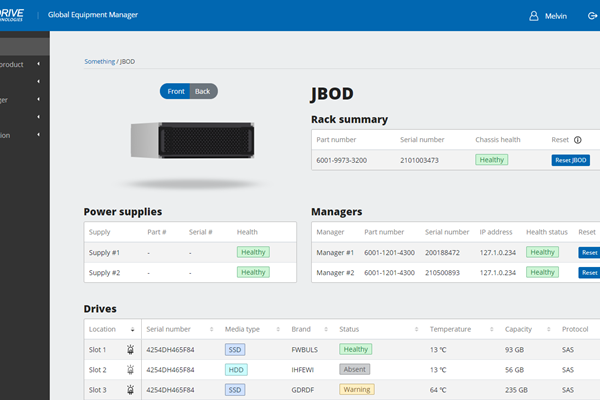
Task: Switch to Back view of the JBOD
Action: click(x=204, y=91)
